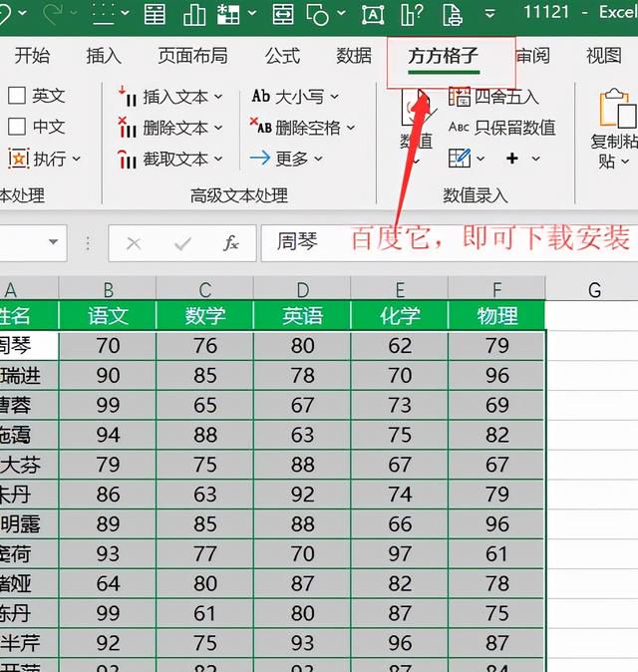
Task: Click the 语文 header cell
Action: pos(108,315)
